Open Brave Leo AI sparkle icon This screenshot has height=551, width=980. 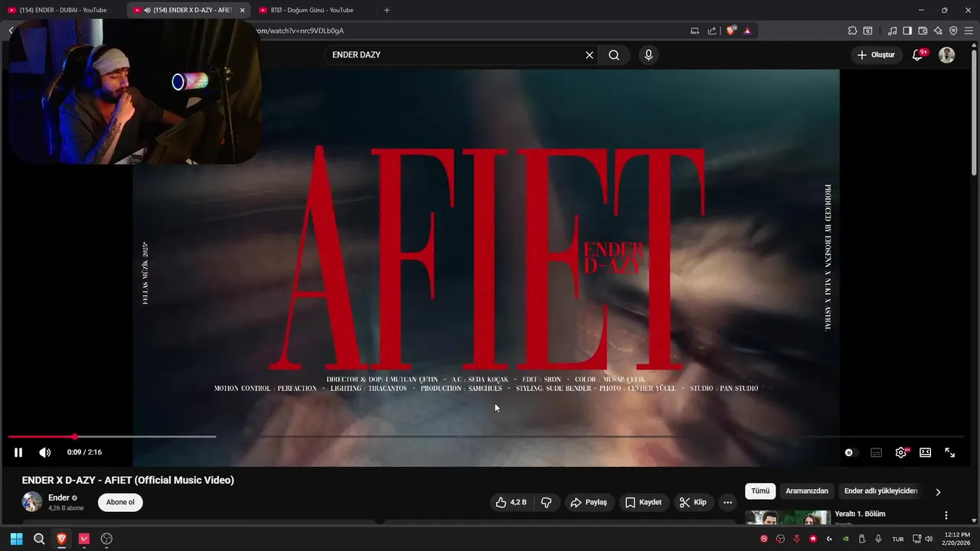click(938, 31)
